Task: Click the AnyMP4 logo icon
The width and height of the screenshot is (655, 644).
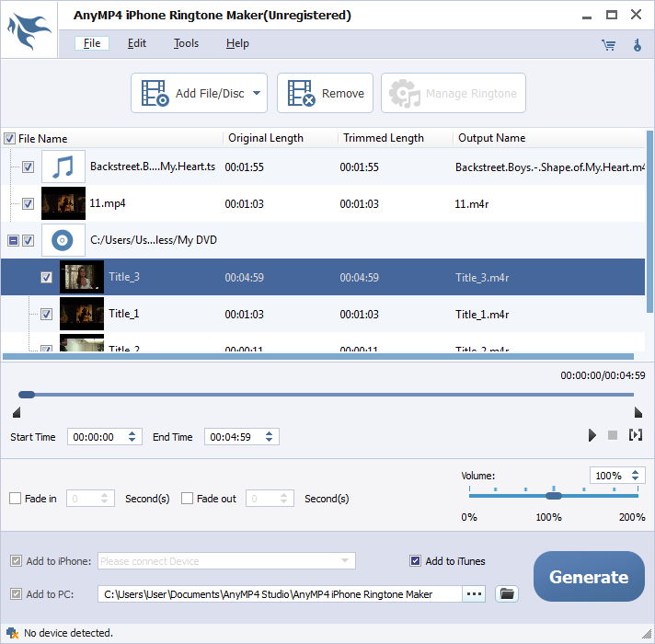Action: coord(29,30)
